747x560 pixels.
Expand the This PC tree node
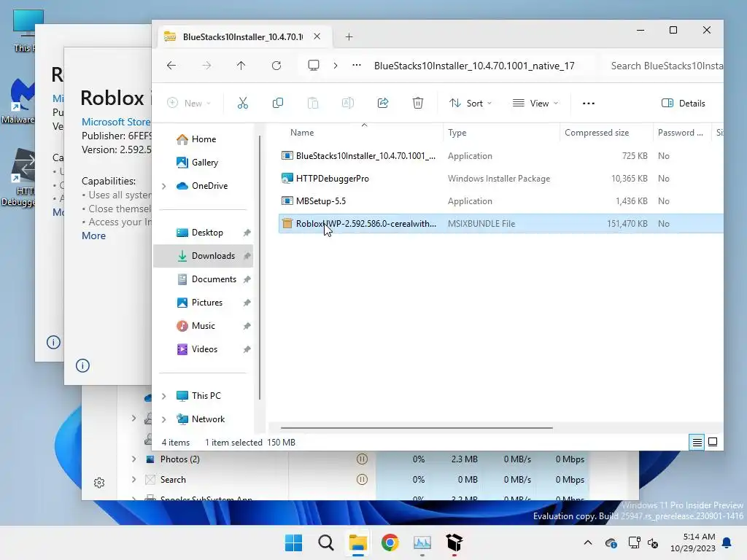(x=164, y=396)
